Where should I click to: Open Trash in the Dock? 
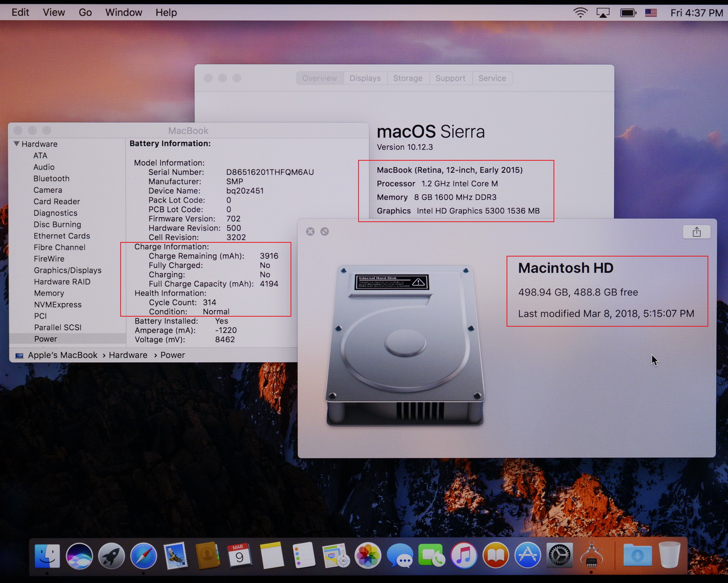pyautogui.click(x=669, y=555)
